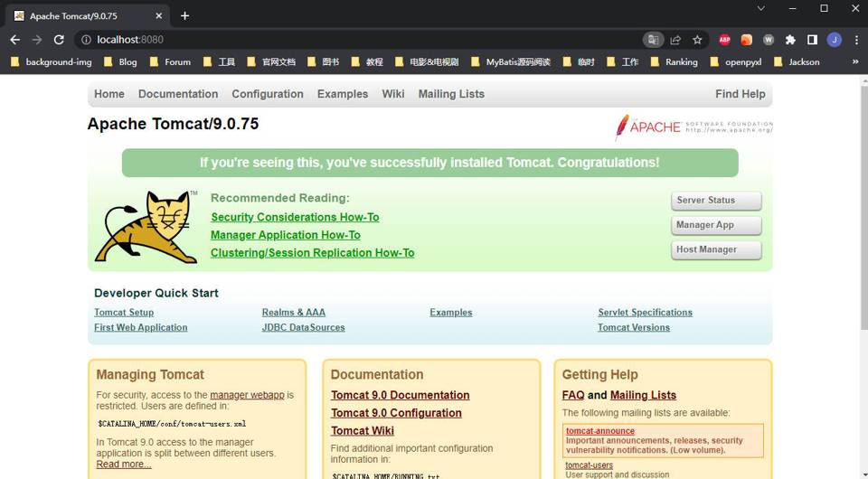
Task: Open Security Considerations How-To link
Action: 295,217
